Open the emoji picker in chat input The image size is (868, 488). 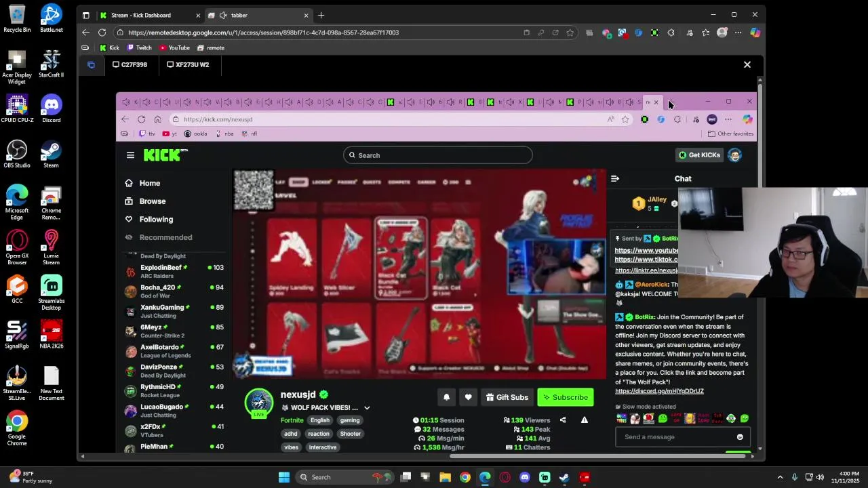tap(740, 437)
